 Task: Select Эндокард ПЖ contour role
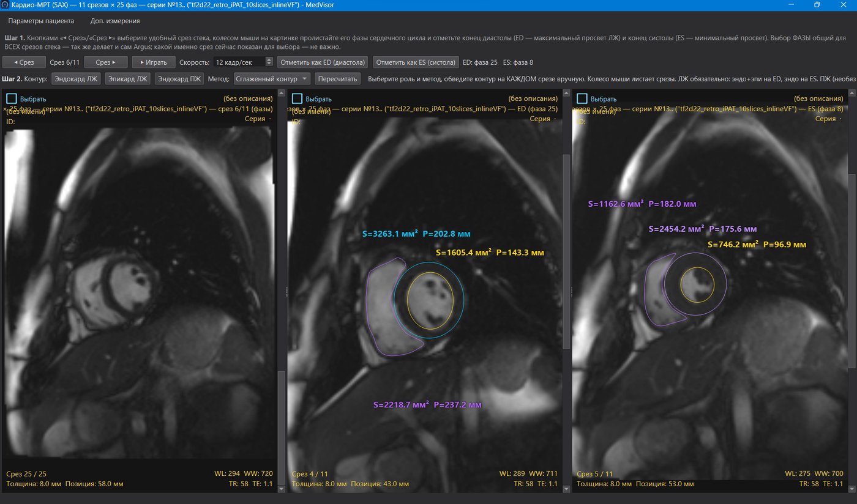click(179, 79)
